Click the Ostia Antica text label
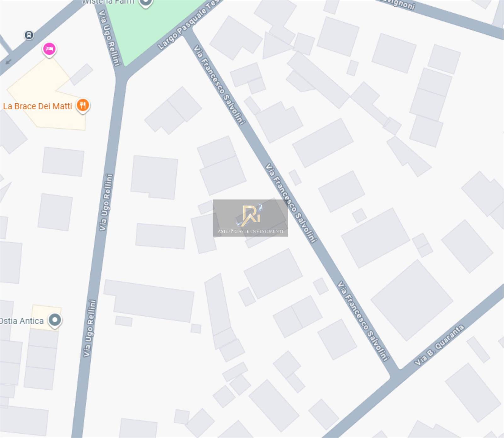This screenshot has width=504, height=438. [22, 321]
